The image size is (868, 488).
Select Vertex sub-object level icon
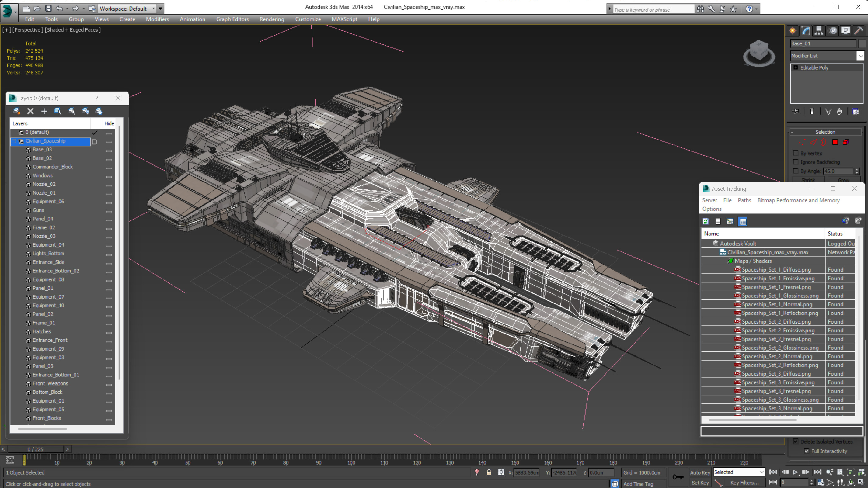coord(802,142)
